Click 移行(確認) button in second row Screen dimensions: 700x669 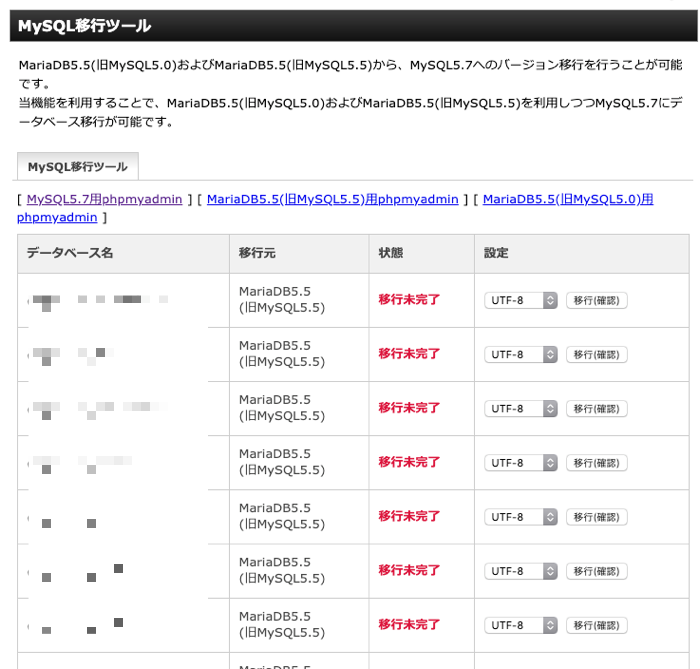pyautogui.click(x=596, y=354)
